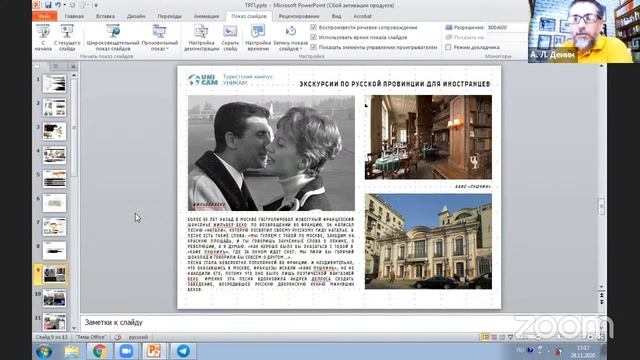Open the Разрешение (resolution) combo box
Image resolution: width=640 pixels, height=360 pixels.
click(506, 27)
